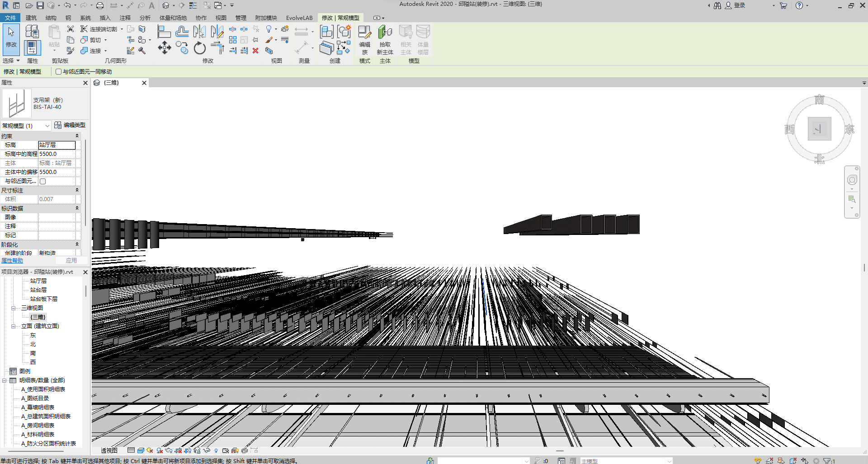Select the Move tool in the Modify panel
The width and height of the screenshot is (868, 464).
point(164,48)
